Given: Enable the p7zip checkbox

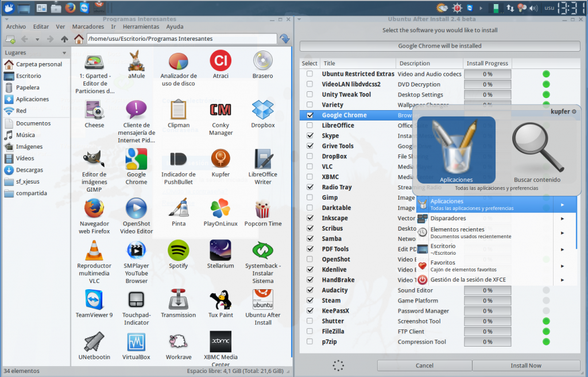Looking at the screenshot, I should pyautogui.click(x=310, y=341).
